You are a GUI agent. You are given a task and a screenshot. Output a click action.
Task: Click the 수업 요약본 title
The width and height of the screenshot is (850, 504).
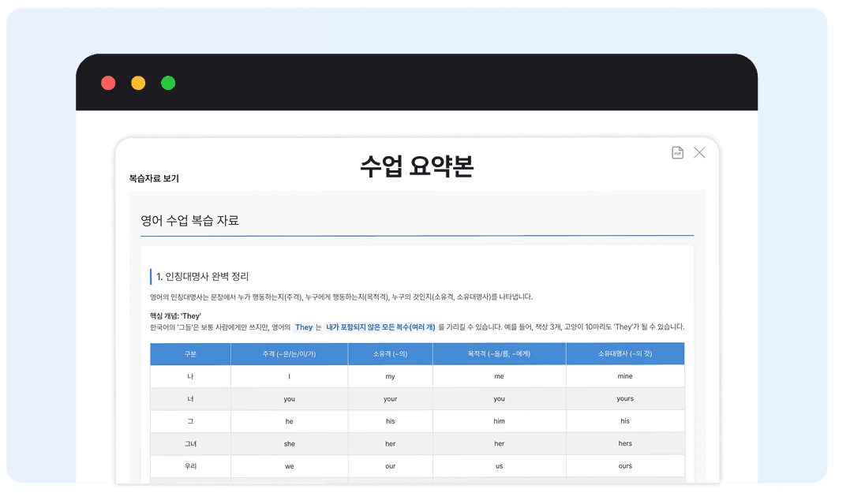coord(417,166)
